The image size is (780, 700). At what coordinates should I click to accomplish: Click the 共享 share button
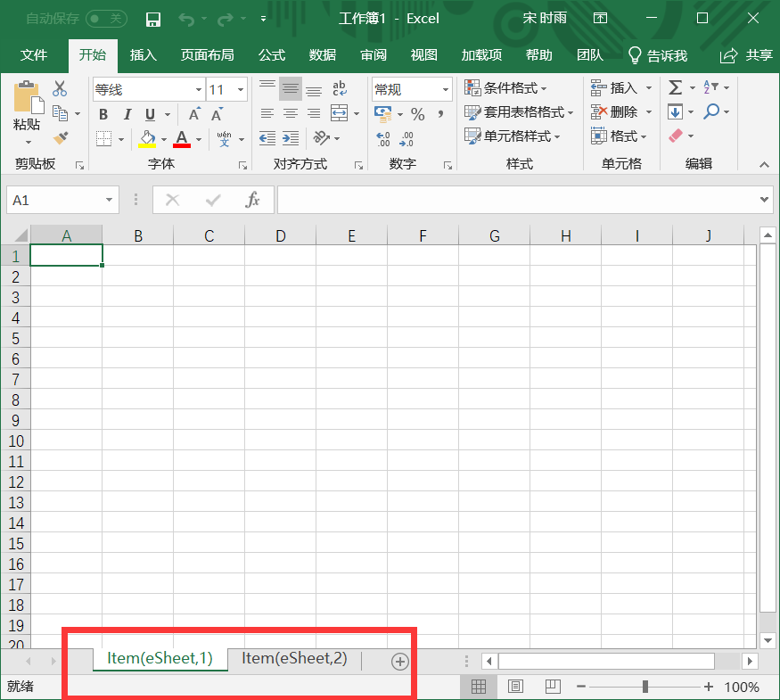(x=747, y=55)
